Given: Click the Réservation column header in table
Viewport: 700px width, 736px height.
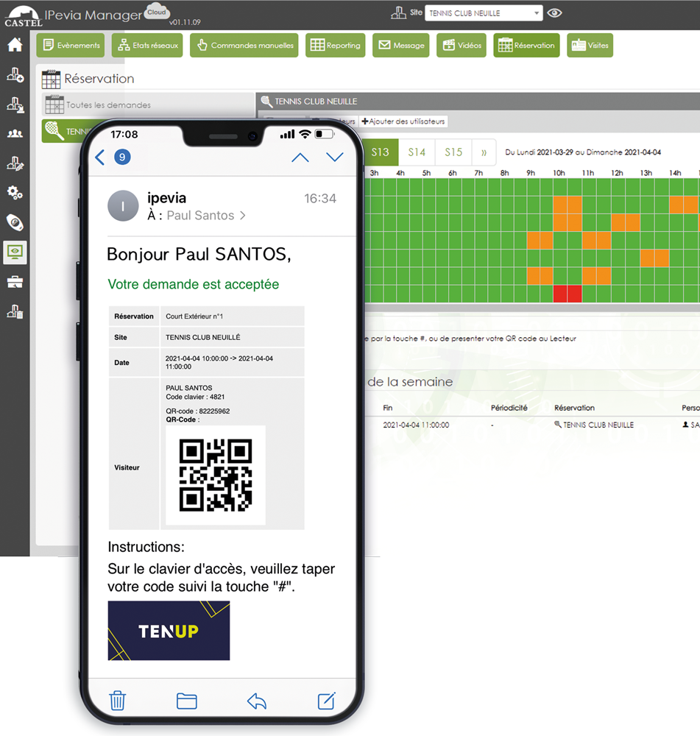Looking at the screenshot, I should pyautogui.click(x=574, y=408).
